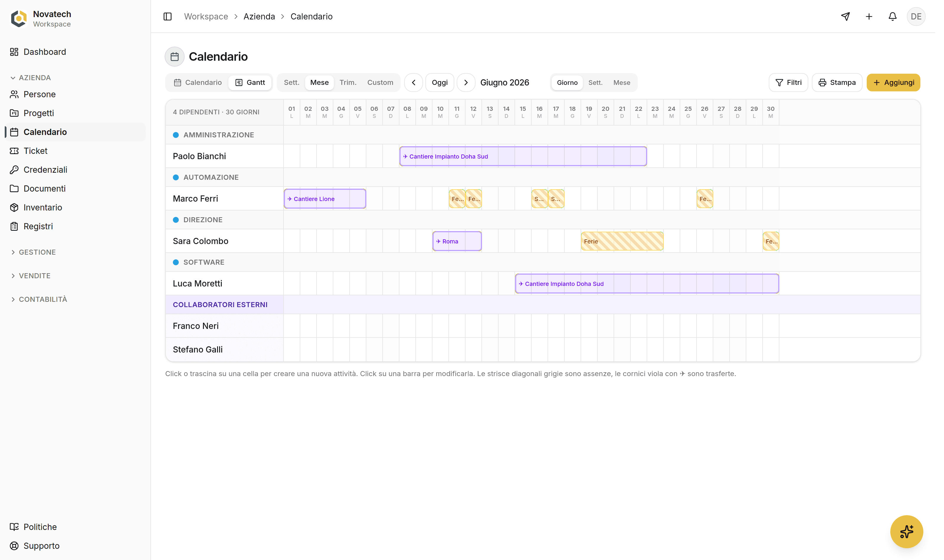The width and height of the screenshot is (944, 560).
Task: Open Documenti folder
Action: [x=76, y=189]
